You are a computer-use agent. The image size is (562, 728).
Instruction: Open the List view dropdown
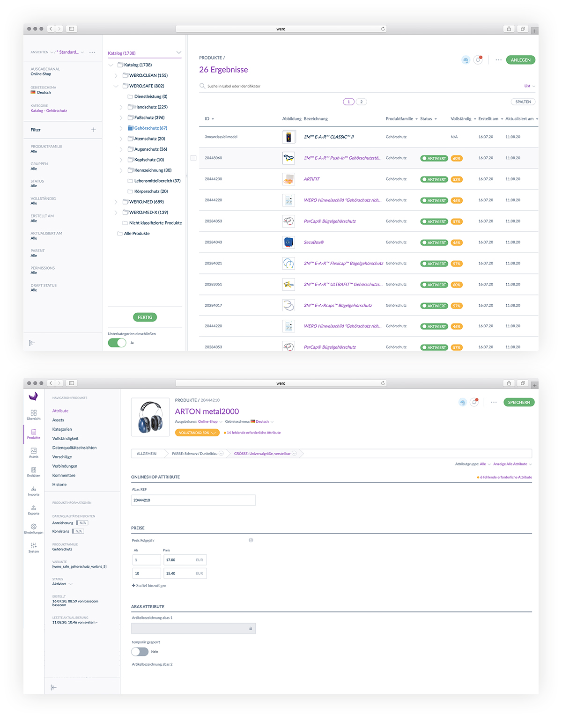coord(530,86)
